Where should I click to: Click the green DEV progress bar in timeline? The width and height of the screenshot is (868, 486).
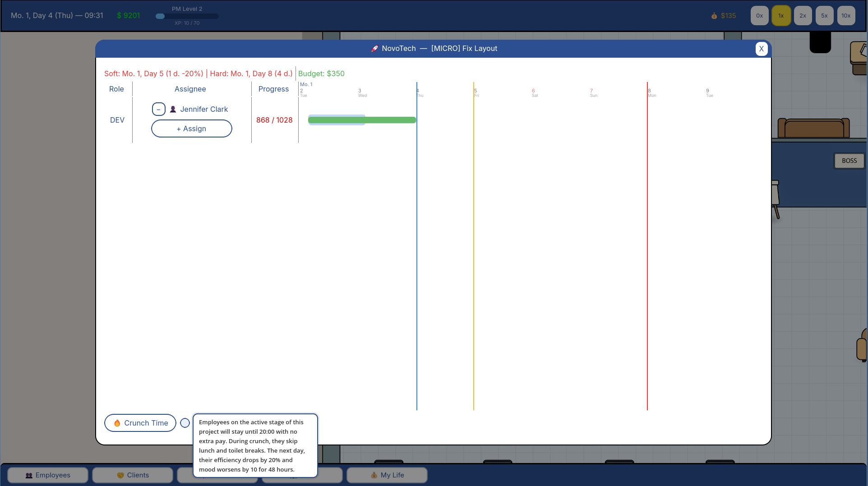(362, 120)
